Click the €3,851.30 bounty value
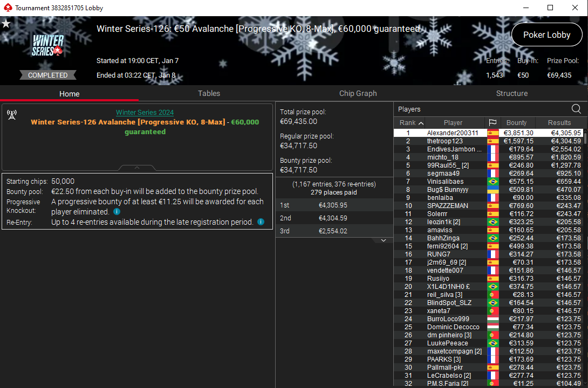Viewport: 588px width, 388px height. (x=518, y=133)
